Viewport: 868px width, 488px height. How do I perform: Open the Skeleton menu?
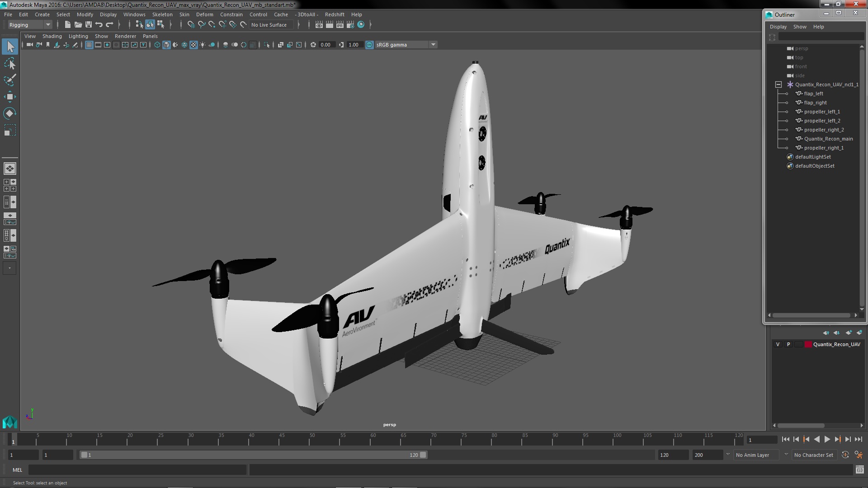tap(162, 14)
